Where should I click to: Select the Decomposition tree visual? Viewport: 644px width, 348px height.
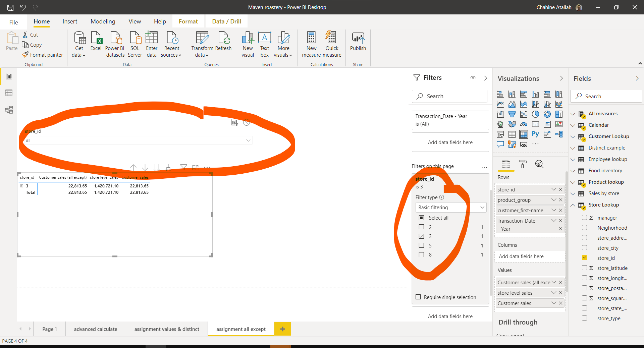click(x=559, y=134)
